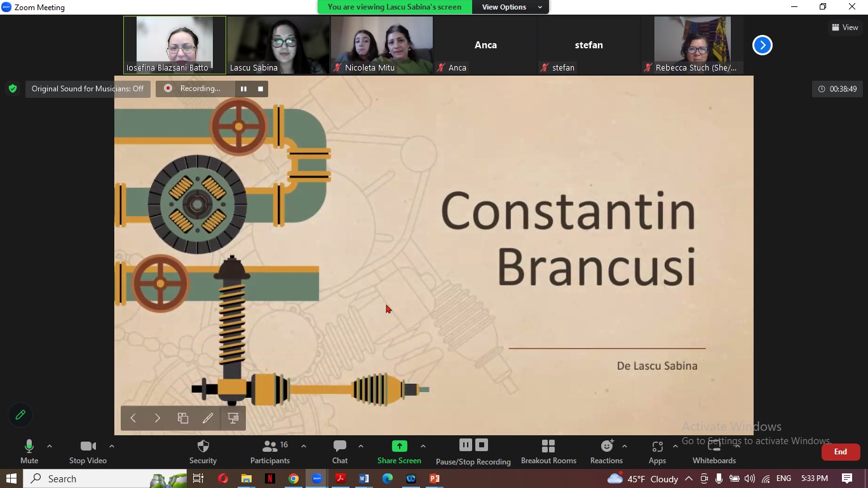This screenshot has height=488, width=868.
Task: Select Lascu Sabina video thumbnail
Action: pyautogui.click(x=278, y=45)
